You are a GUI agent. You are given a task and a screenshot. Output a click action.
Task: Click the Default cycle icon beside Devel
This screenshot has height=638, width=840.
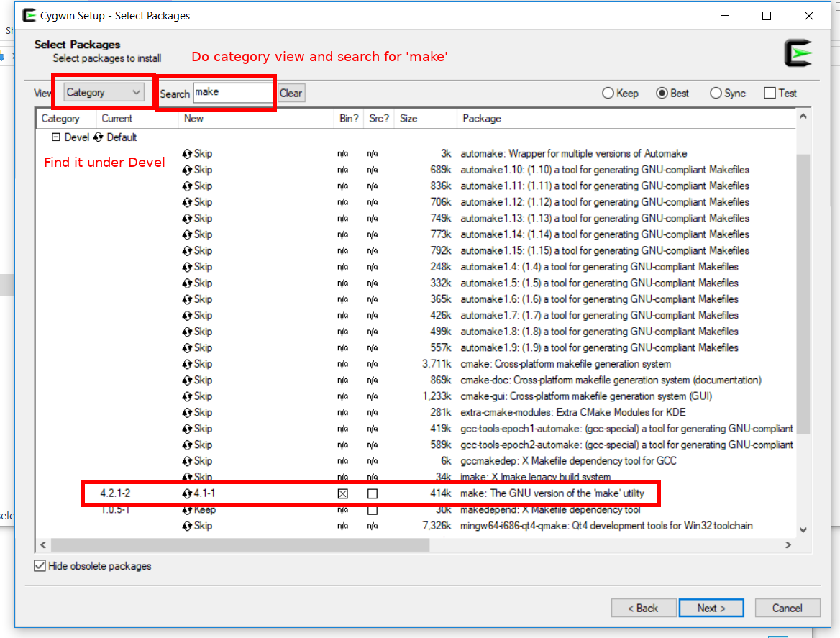(x=99, y=137)
